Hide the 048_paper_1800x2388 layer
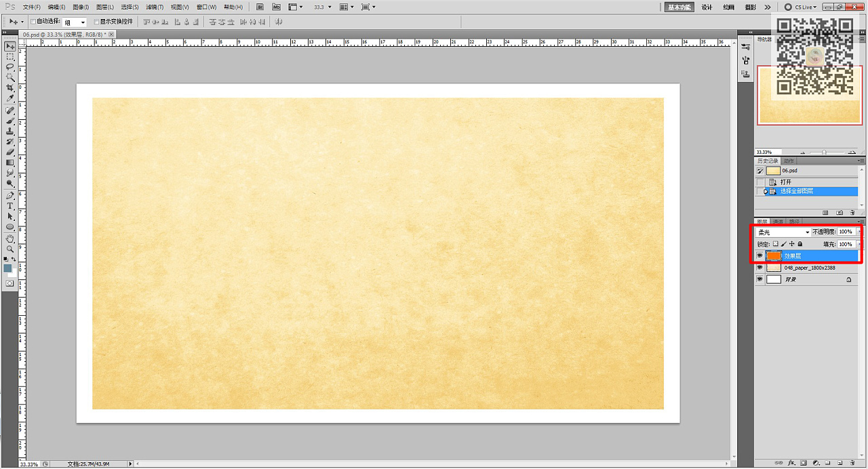Viewport: 868px width, 469px height. 759,268
